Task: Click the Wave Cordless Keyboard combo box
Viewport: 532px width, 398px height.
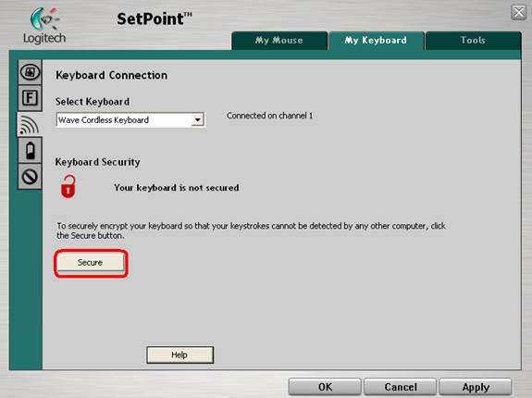Action: click(130, 119)
